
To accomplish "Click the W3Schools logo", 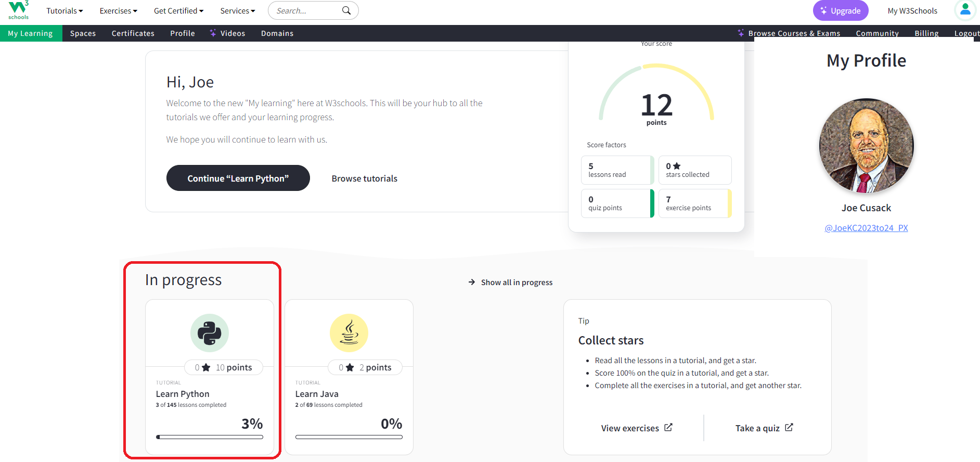I will pos(18,10).
